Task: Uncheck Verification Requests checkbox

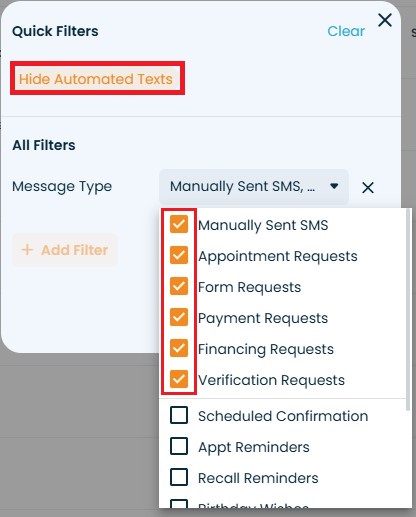Action: pyautogui.click(x=179, y=379)
